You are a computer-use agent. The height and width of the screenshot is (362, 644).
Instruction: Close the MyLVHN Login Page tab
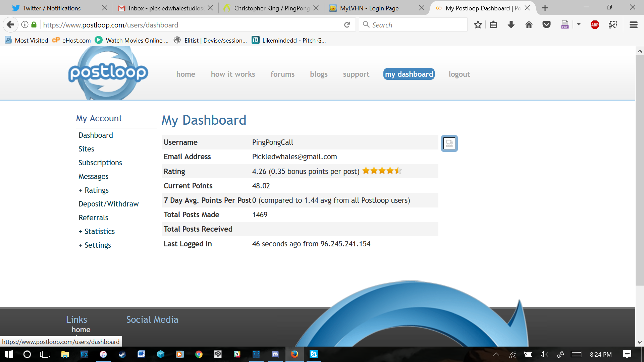[422, 8]
